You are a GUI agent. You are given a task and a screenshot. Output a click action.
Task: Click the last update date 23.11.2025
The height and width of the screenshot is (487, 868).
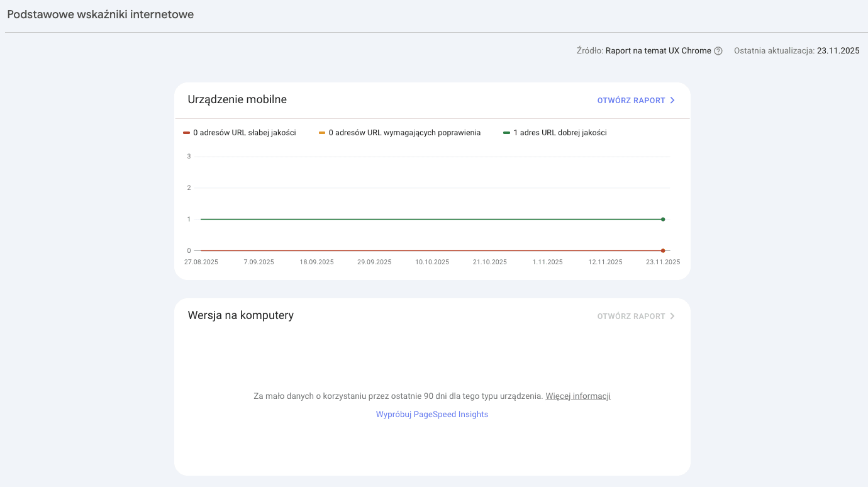tap(838, 51)
